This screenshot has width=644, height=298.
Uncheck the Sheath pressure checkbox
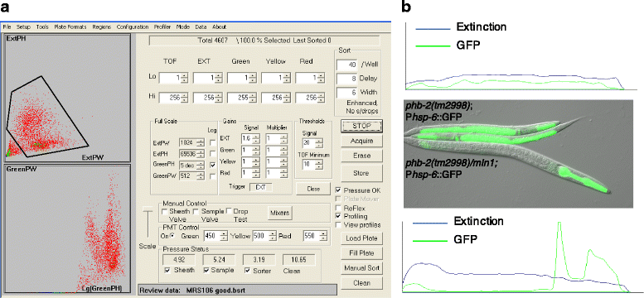pyautogui.click(x=167, y=271)
